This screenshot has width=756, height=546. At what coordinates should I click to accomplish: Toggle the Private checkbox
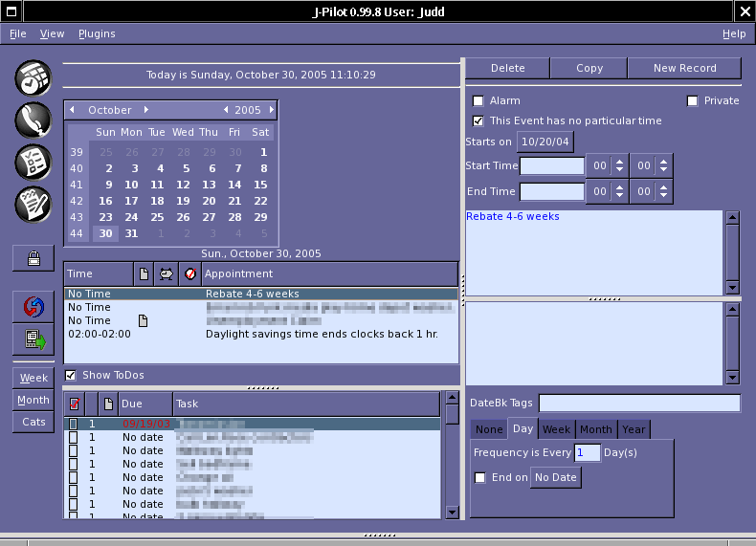pyautogui.click(x=693, y=100)
